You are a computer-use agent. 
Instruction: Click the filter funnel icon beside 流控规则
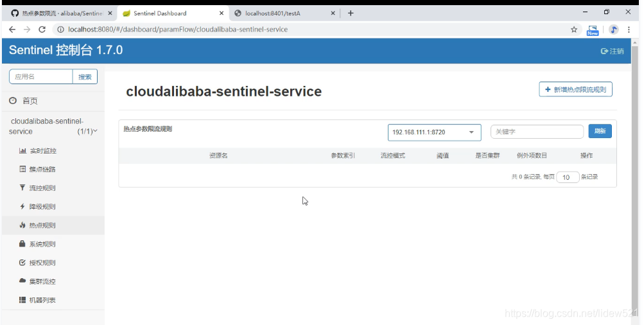click(22, 188)
